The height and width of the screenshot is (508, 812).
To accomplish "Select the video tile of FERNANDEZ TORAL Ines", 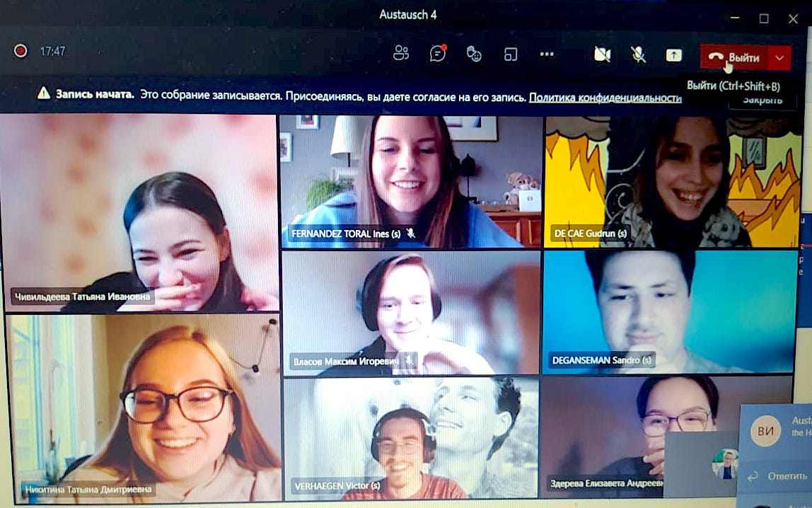I will [x=410, y=180].
